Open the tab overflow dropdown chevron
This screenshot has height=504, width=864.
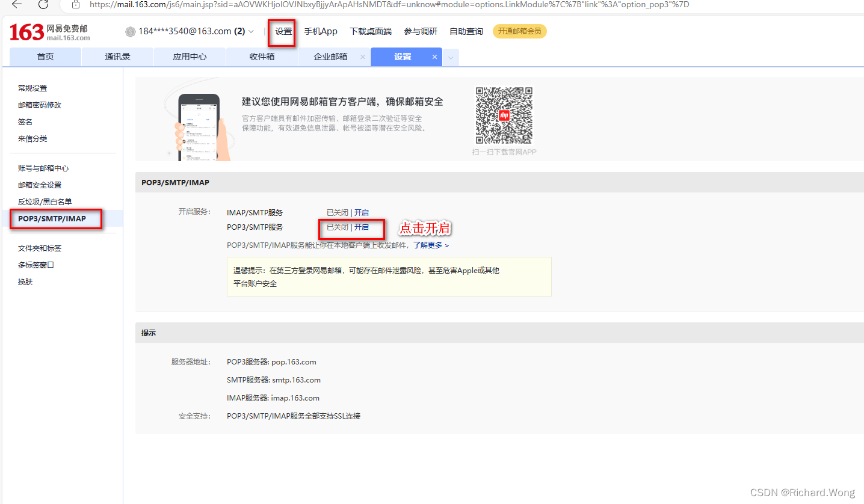(451, 57)
